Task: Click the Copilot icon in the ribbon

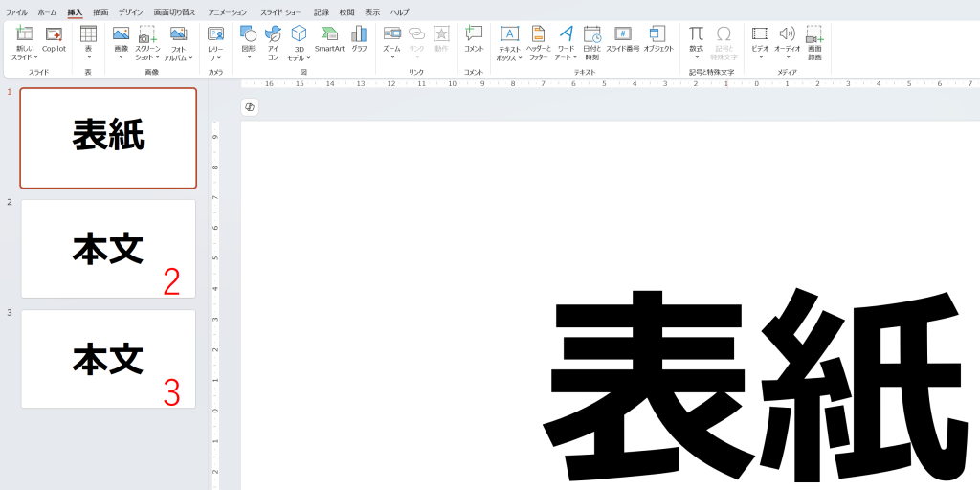Action: click(x=54, y=38)
